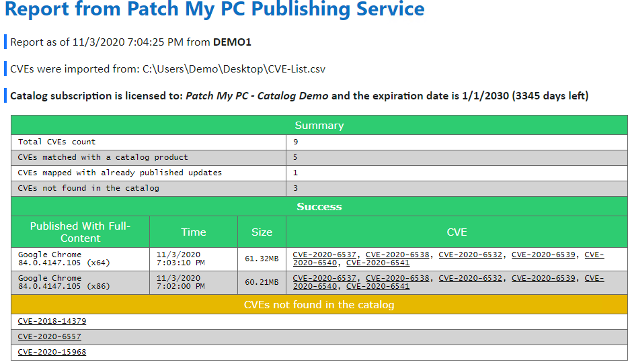Click the Summary table header
This screenshot has width=630, height=364.
(319, 125)
